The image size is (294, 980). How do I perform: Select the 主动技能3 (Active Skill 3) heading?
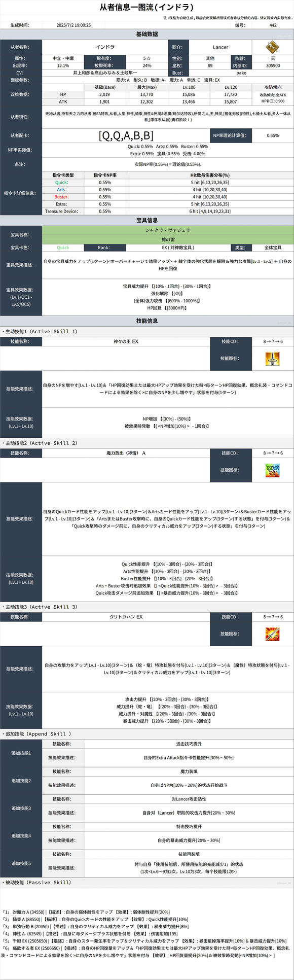click(x=40, y=607)
